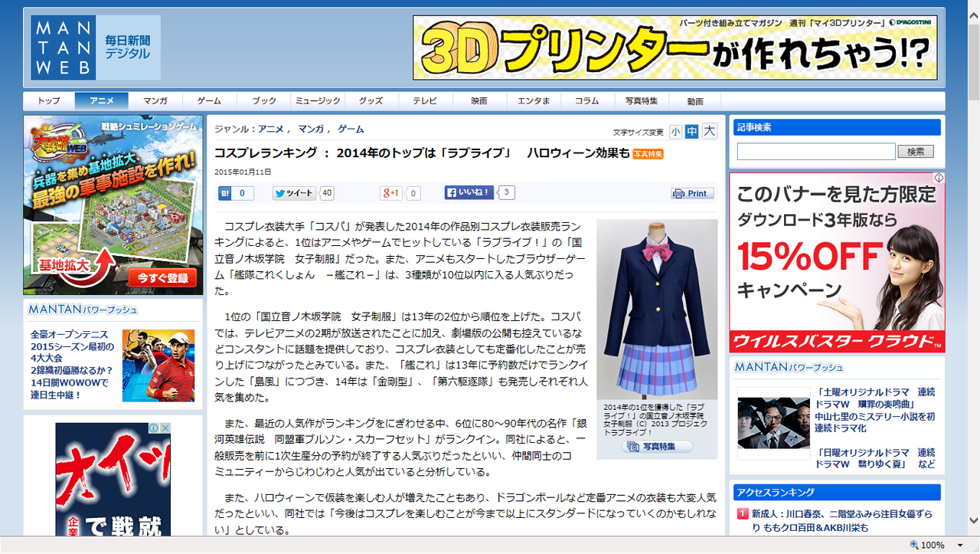Open the コラム navigation tab
The width and height of the screenshot is (980, 554).
587,101
